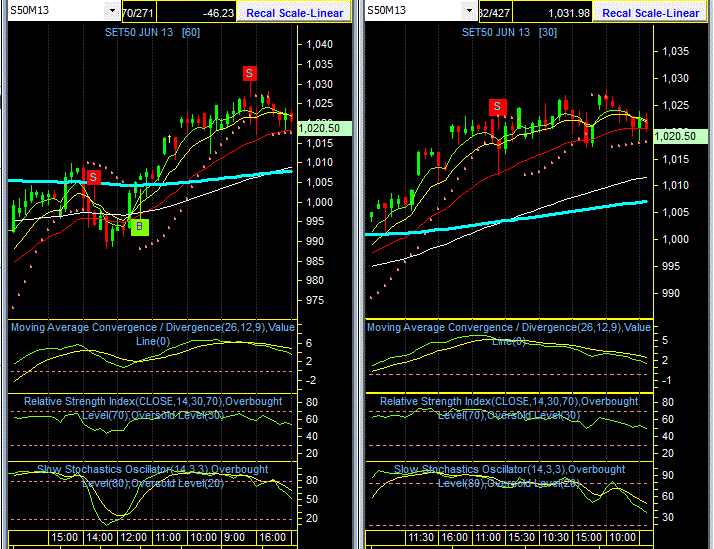Select the 1,031.98 value field in right chart

(552, 13)
